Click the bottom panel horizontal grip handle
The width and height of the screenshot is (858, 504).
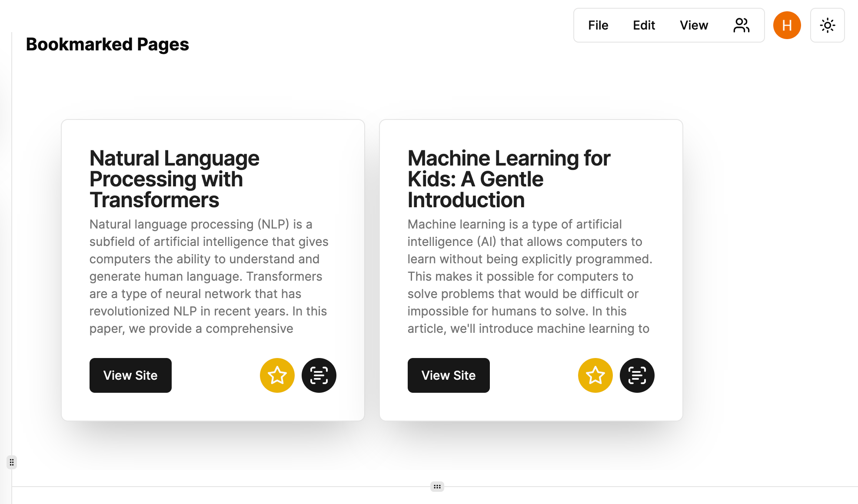point(437,487)
